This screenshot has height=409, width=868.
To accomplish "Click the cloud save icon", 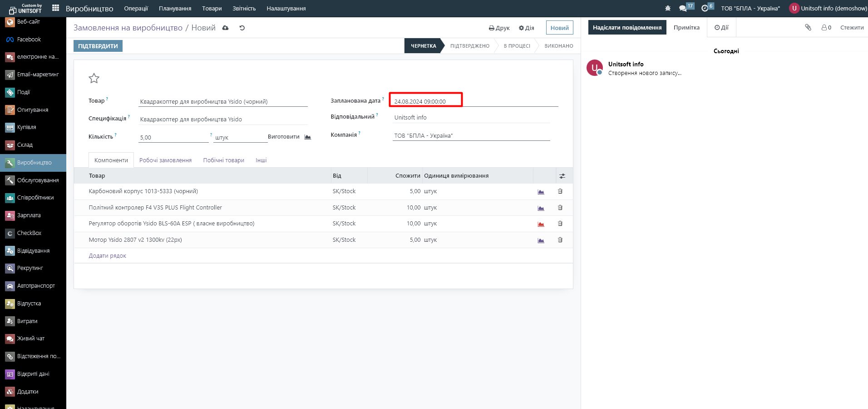I will (226, 28).
